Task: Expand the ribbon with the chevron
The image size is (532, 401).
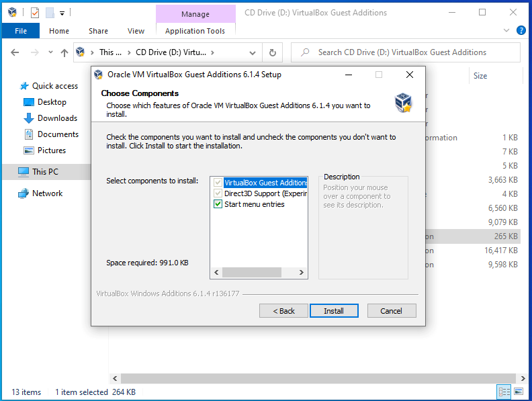Action: (x=506, y=30)
